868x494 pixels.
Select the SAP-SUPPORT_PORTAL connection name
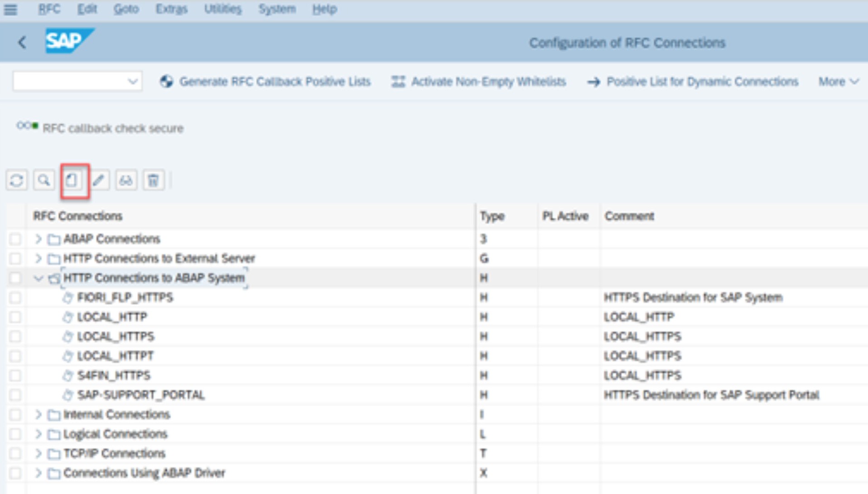[141, 395]
